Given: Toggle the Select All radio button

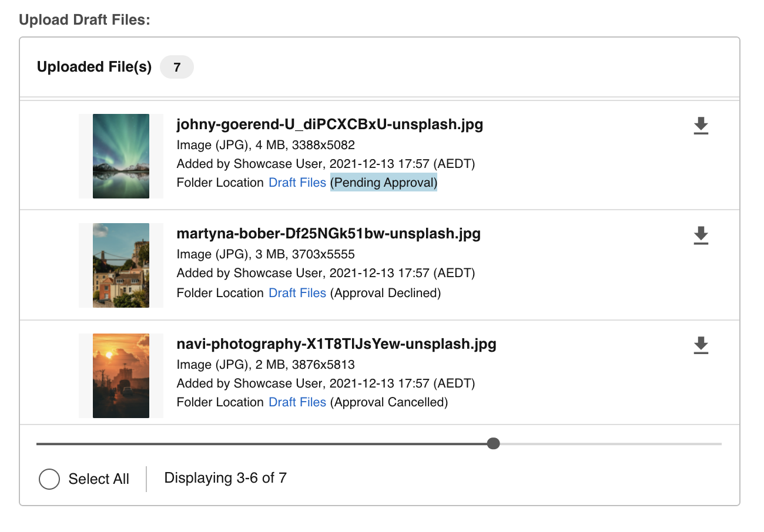Looking at the screenshot, I should click(x=49, y=479).
